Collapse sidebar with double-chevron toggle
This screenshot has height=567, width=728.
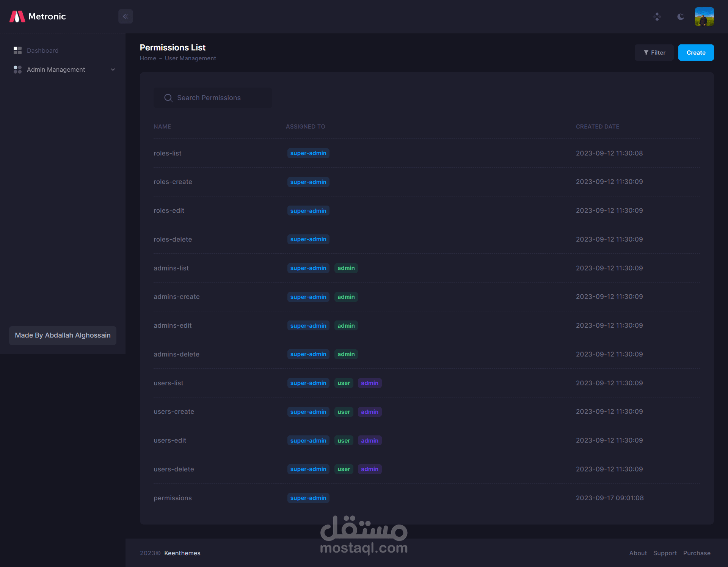[126, 16]
